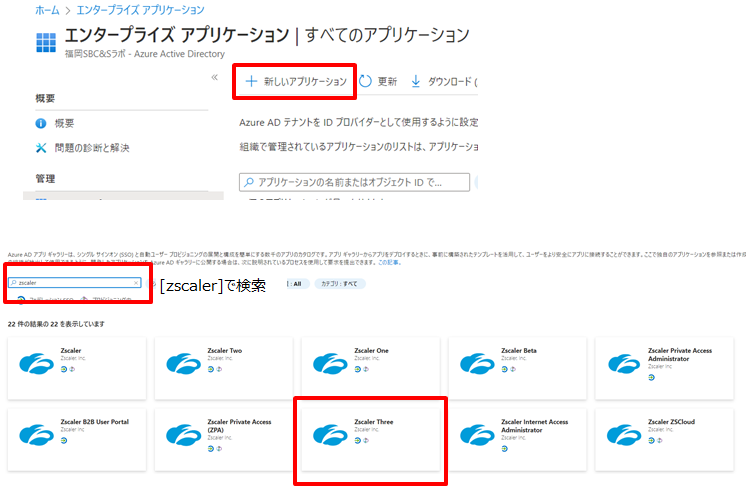
Task: Click the SSO badge under Zscaler B2B User Portal
Action: [64, 441]
